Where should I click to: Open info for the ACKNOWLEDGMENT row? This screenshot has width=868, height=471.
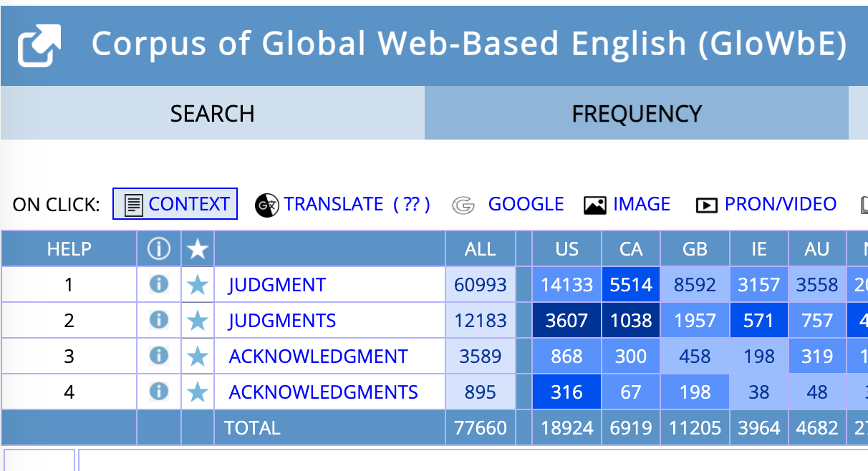click(x=159, y=356)
